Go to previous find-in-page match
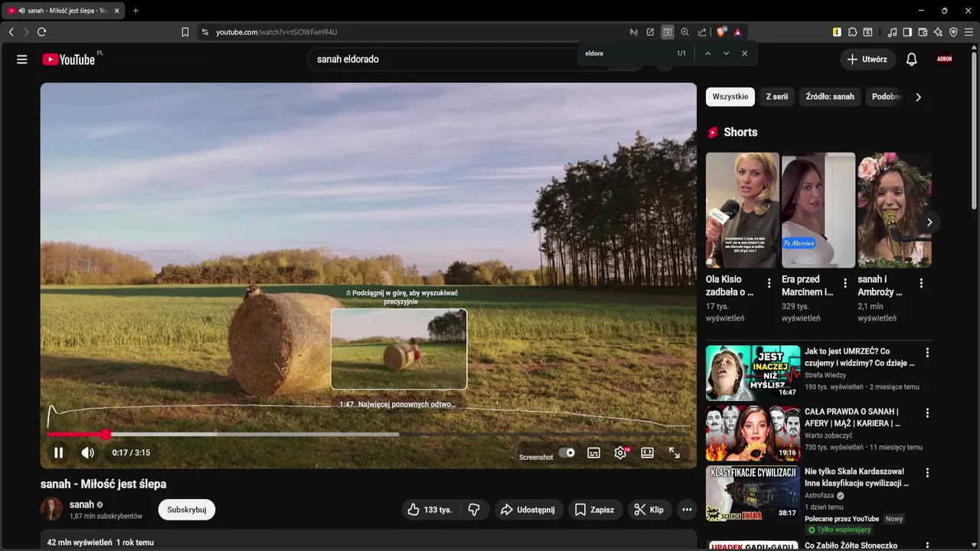This screenshot has height=551, width=980. pyautogui.click(x=707, y=54)
